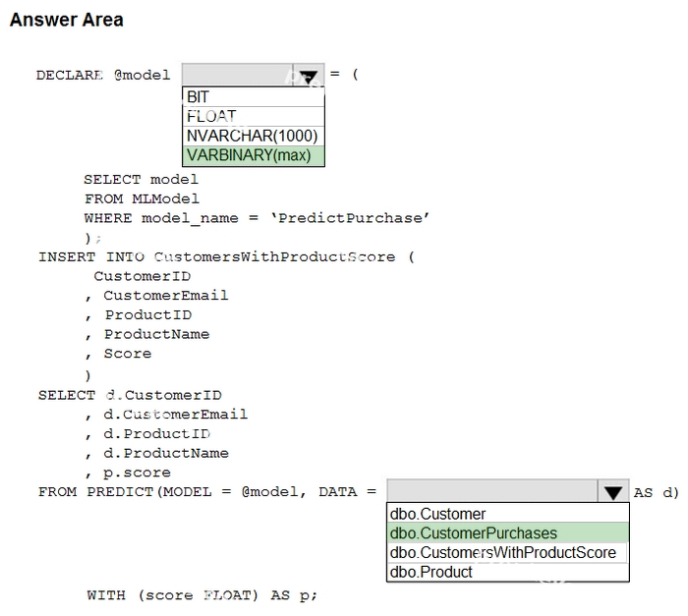Screen dimensions: 688x616
Task: Open the @model data type dropdown arrow
Action: coord(309,76)
